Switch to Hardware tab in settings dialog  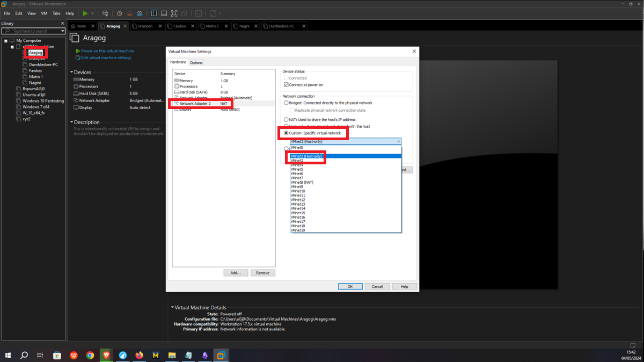click(178, 62)
